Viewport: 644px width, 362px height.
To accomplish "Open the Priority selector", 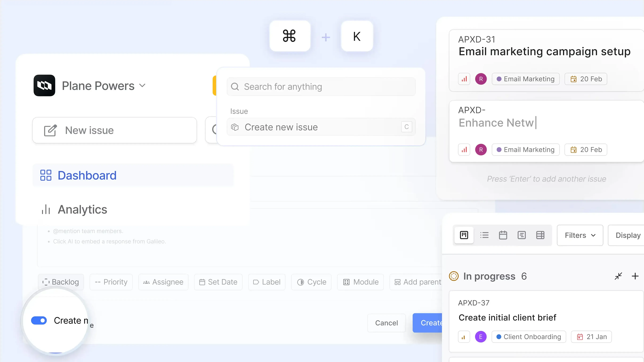I will point(111,282).
